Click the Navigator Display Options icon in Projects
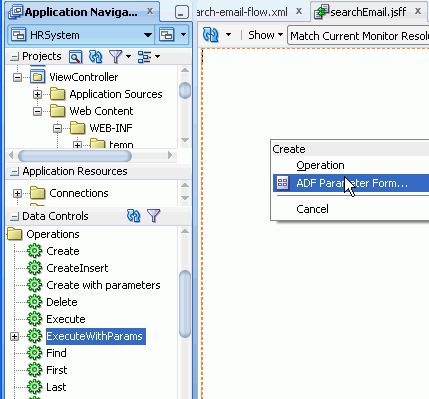The width and height of the screenshot is (429, 399). point(144,57)
